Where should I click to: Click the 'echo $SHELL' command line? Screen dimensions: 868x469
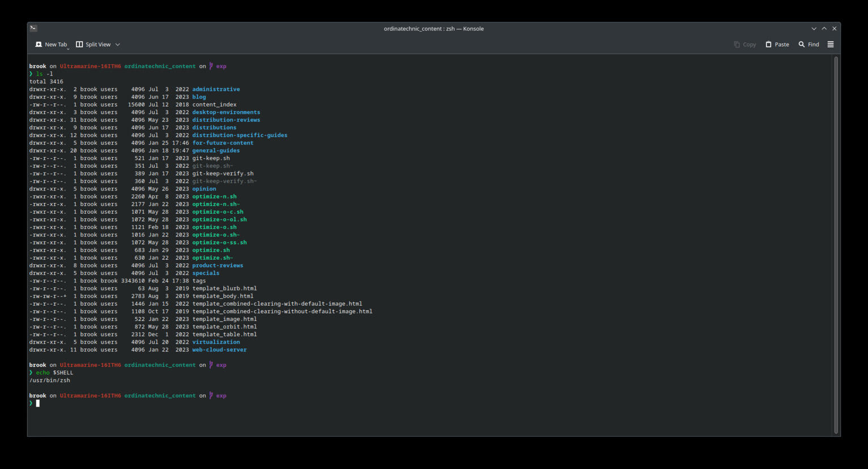(54, 373)
